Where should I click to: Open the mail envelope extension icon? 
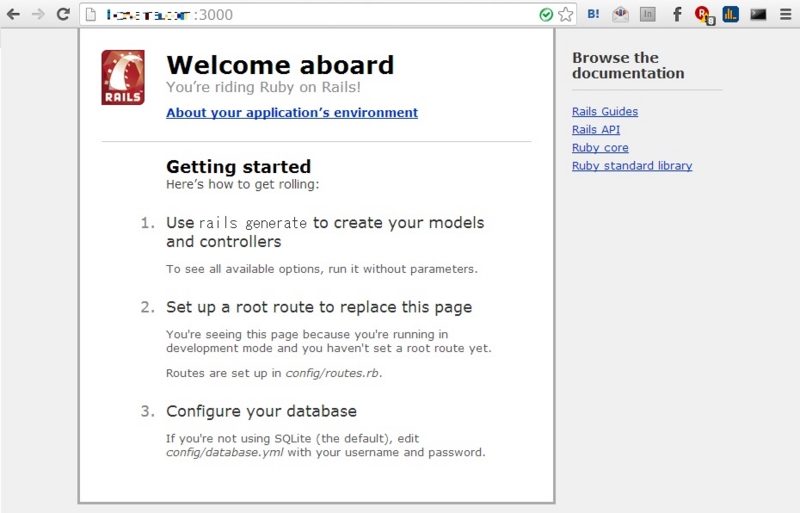[x=620, y=14]
